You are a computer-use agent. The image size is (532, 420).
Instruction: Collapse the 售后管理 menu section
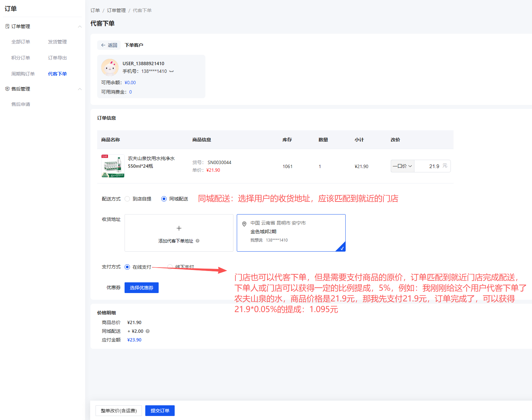79,89
